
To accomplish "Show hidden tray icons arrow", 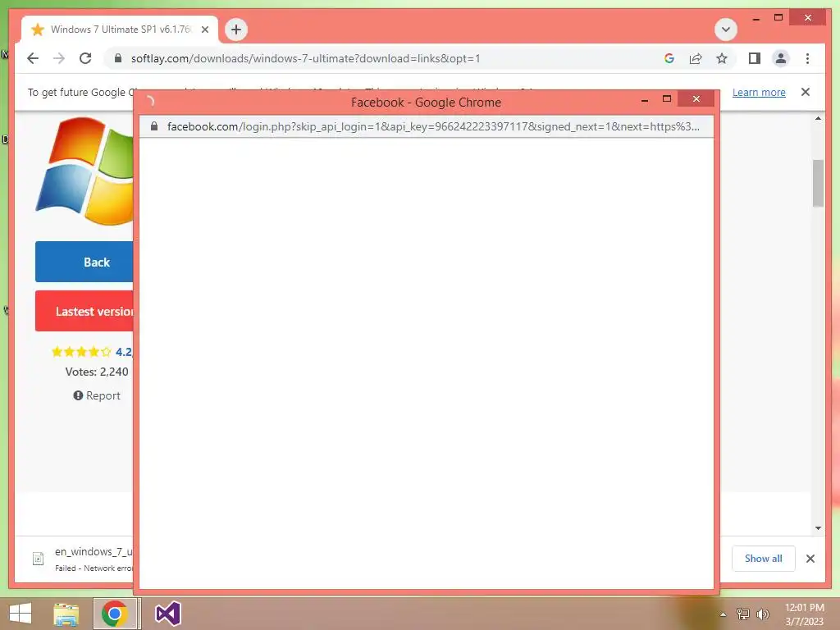I will [723, 614].
